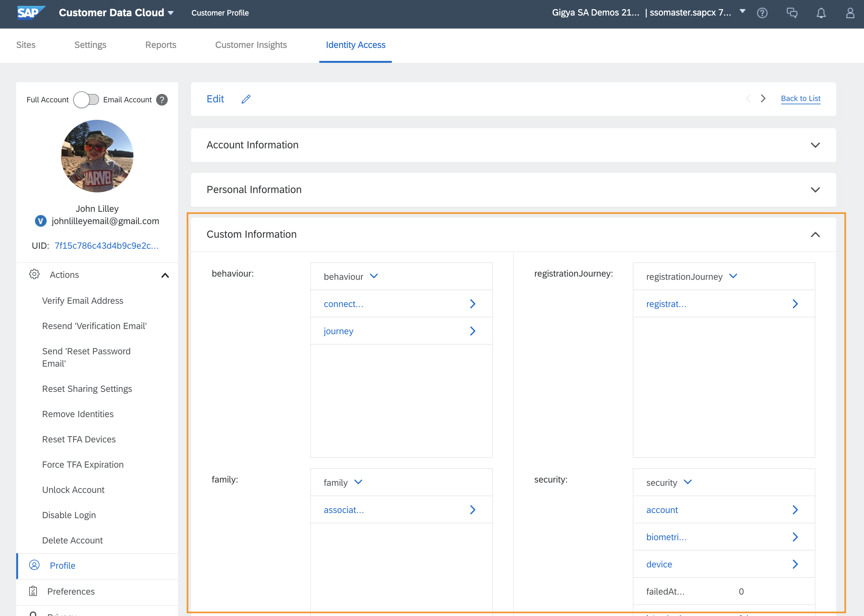Click the Back to List link

pos(800,99)
